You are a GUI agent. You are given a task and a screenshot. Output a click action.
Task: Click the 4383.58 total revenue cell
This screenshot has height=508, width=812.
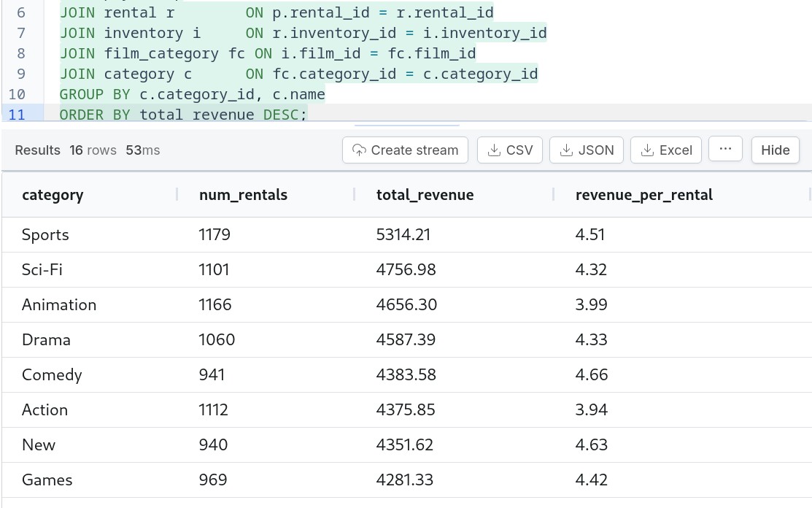[406, 375]
